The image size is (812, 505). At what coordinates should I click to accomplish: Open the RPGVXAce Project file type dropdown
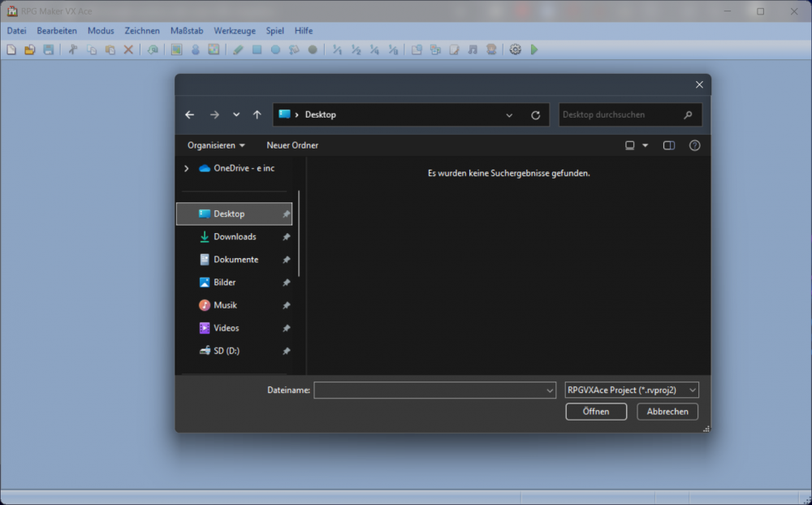(632, 391)
